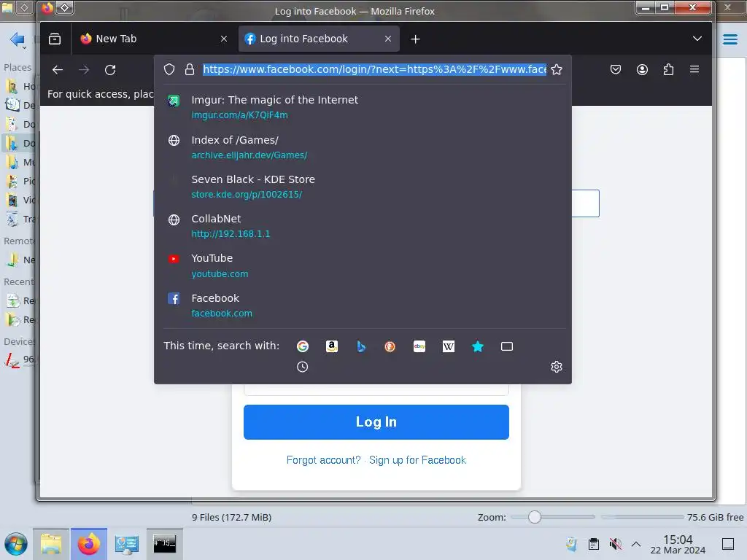Search this time with DuckDuckGo
This screenshot has height=560, width=747.
[x=390, y=346]
